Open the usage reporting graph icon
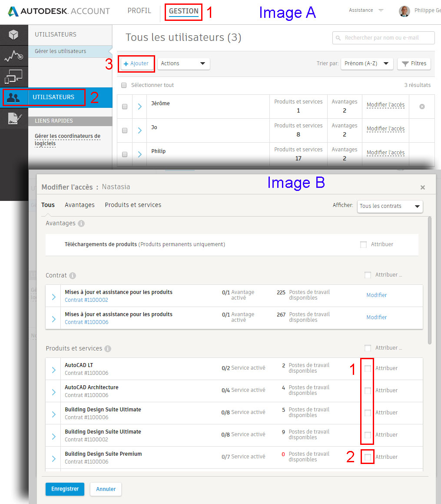Viewport: 441px width, 504px height. point(13,56)
